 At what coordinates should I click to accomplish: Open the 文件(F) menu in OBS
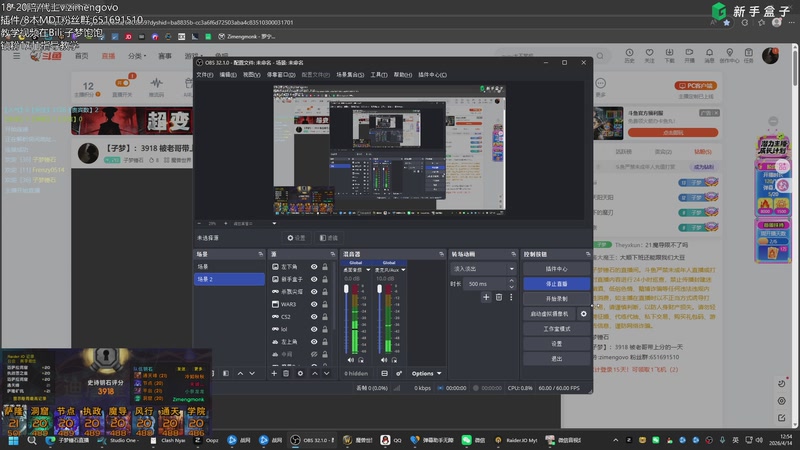click(x=205, y=75)
